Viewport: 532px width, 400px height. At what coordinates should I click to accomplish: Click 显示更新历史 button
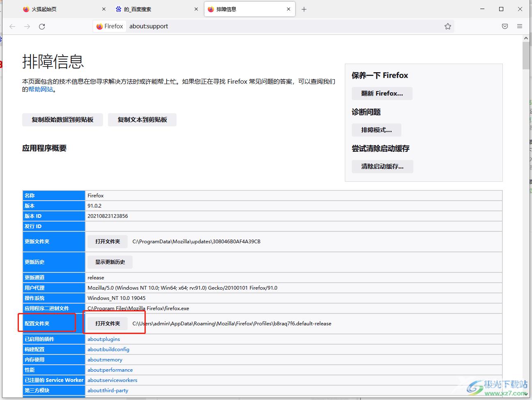tap(110, 262)
